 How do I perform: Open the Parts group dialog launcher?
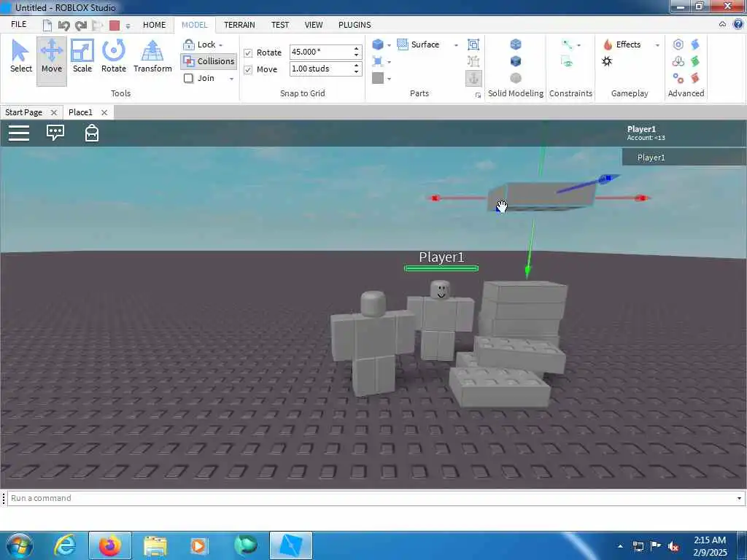pyautogui.click(x=478, y=96)
